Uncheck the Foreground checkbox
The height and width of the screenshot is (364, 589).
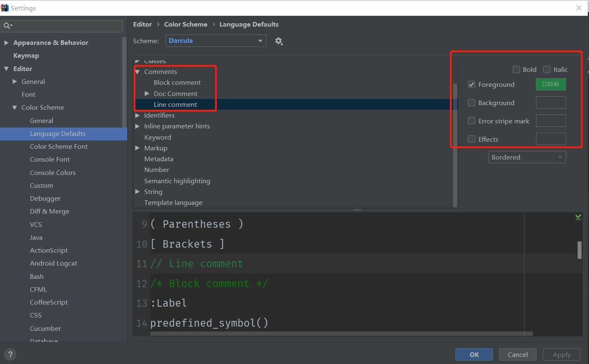(471, 84)
